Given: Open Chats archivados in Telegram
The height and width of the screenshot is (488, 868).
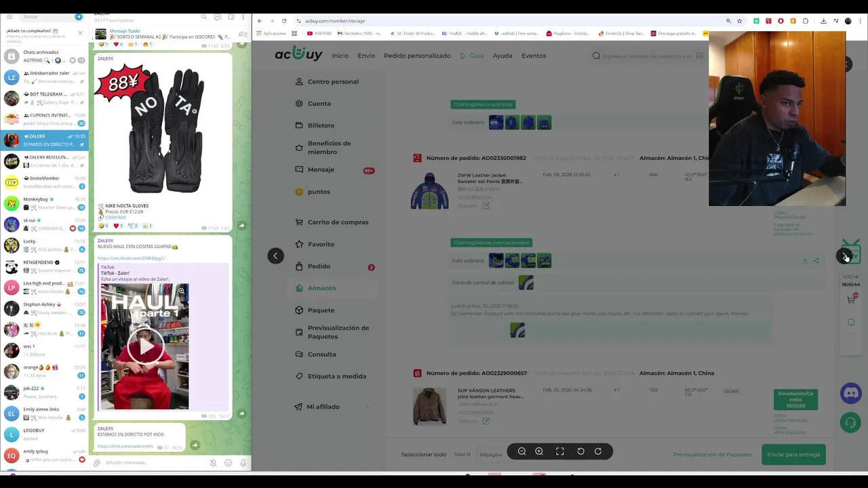Looking at the screenshot, I should (x=44, y=56).
